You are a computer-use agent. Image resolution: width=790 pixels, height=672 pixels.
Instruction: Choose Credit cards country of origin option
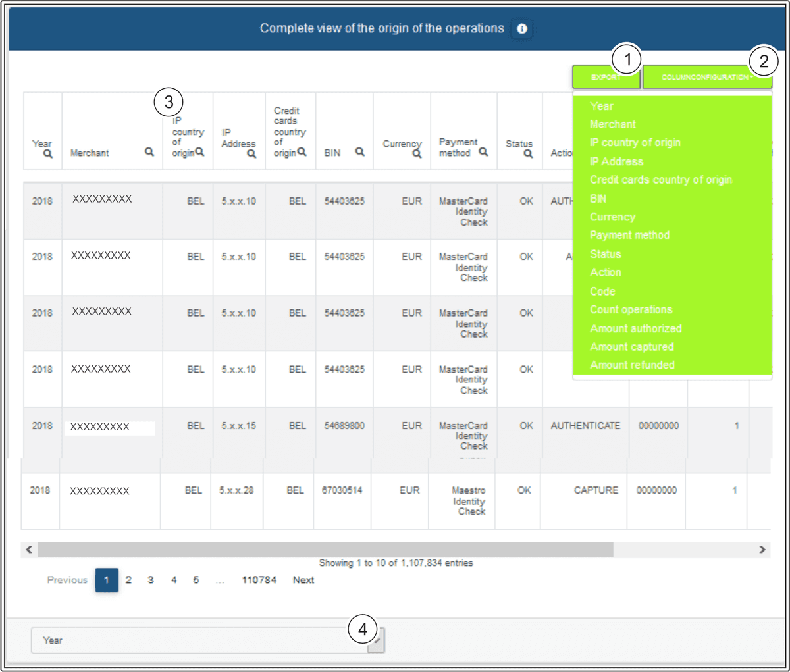(660, 180)
